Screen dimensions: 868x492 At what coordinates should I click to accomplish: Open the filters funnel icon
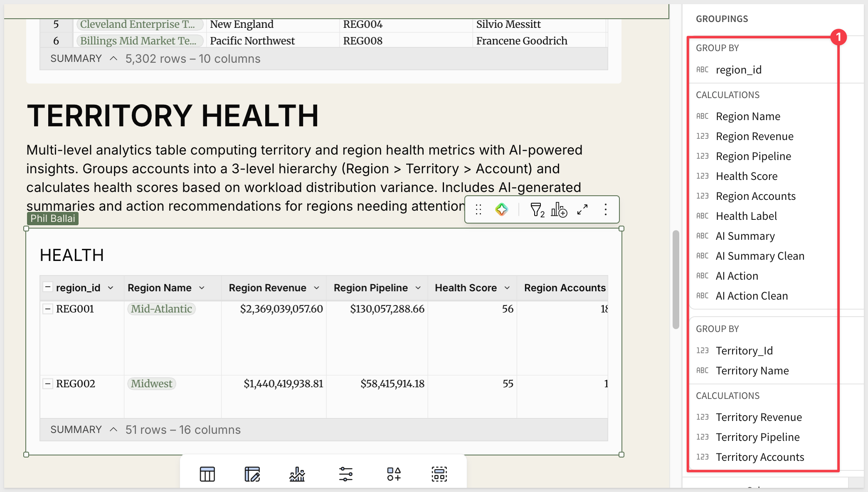(537, 210)
